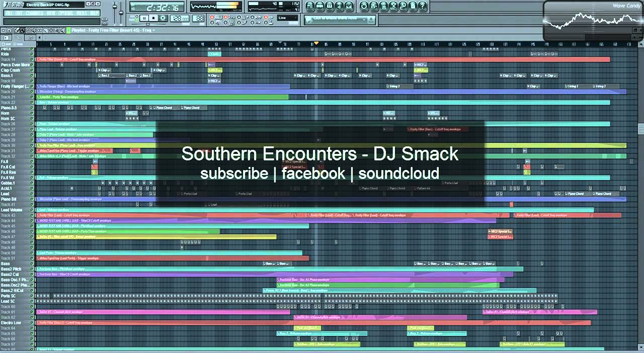This screenshot has height=353, width=644.
Task: Open the Browser view shortcut button
Action: pos(339,6)
